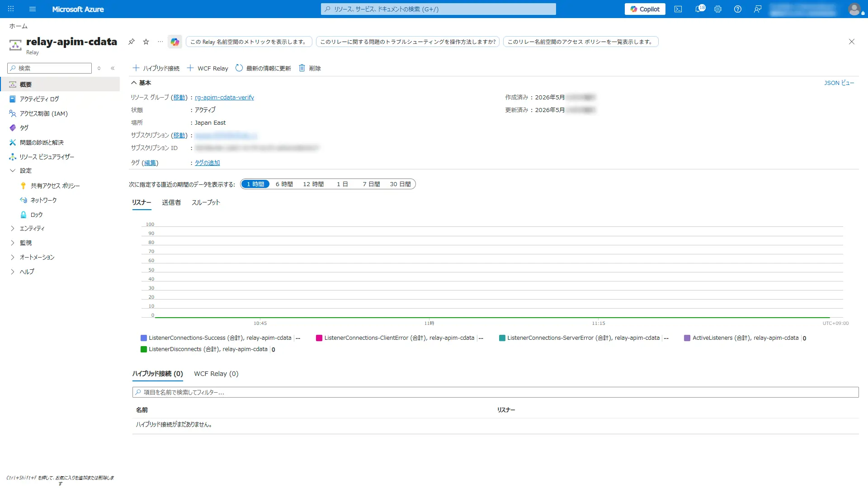Open the account avatar menu
This screenshot has width=868, height=488.
(x=854, y=9)
